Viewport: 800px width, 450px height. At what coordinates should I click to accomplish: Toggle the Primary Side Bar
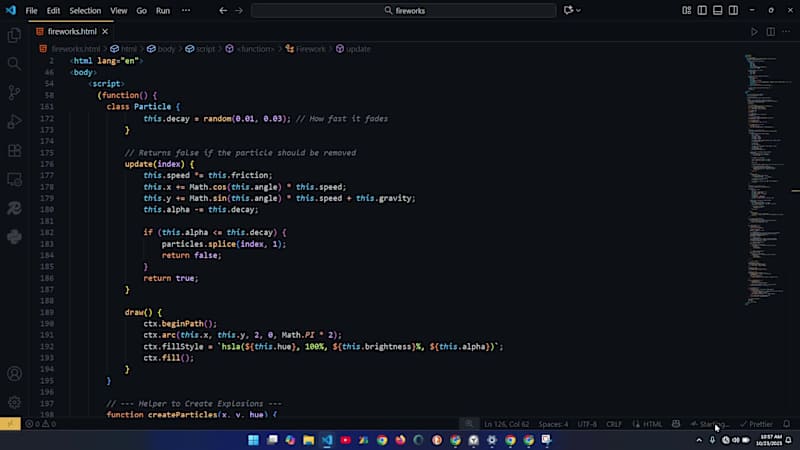point(702,10)
